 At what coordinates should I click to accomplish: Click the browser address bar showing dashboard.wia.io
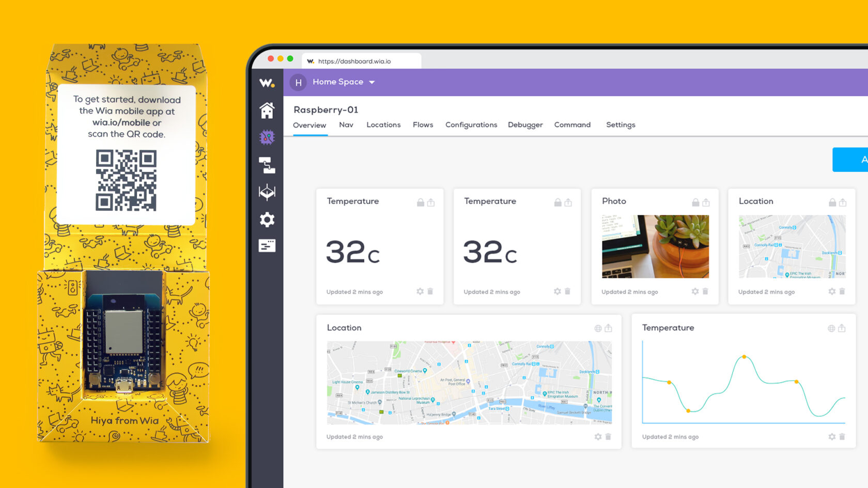[362, 61]
